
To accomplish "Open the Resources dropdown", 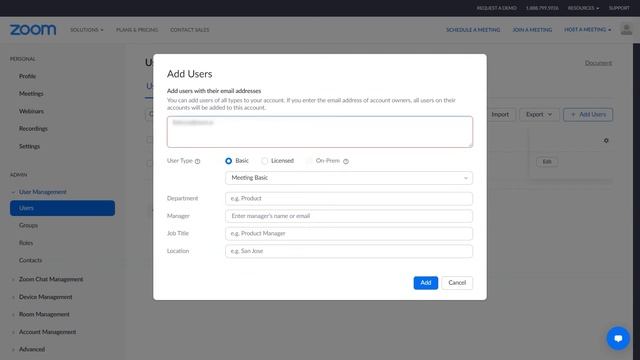I will pos(583,8).
